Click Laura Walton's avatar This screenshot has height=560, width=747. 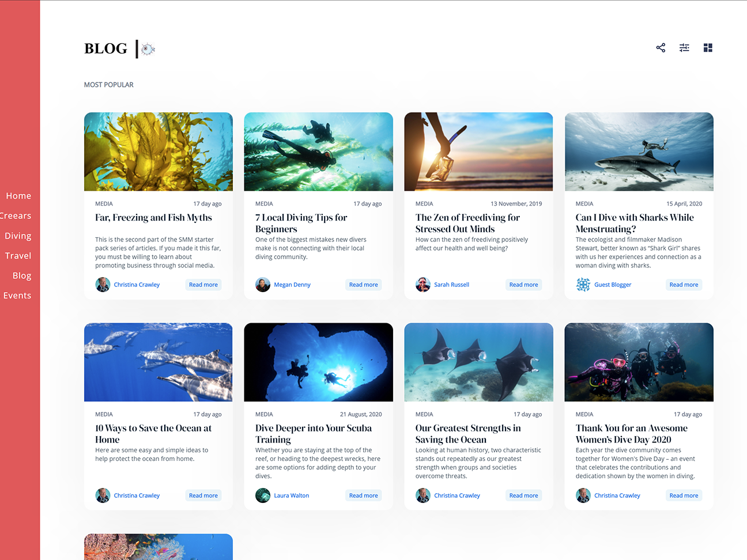click(x=263, y=495)
